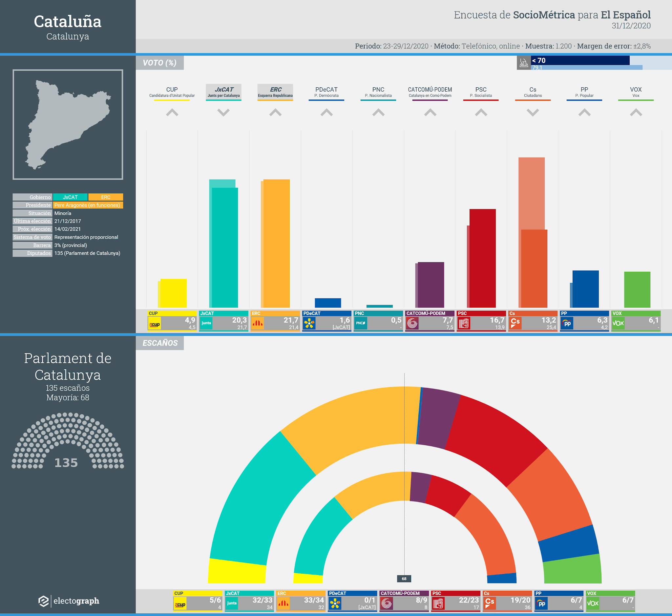Click the Junts logo icon in vote row

(x=206, y=323)
